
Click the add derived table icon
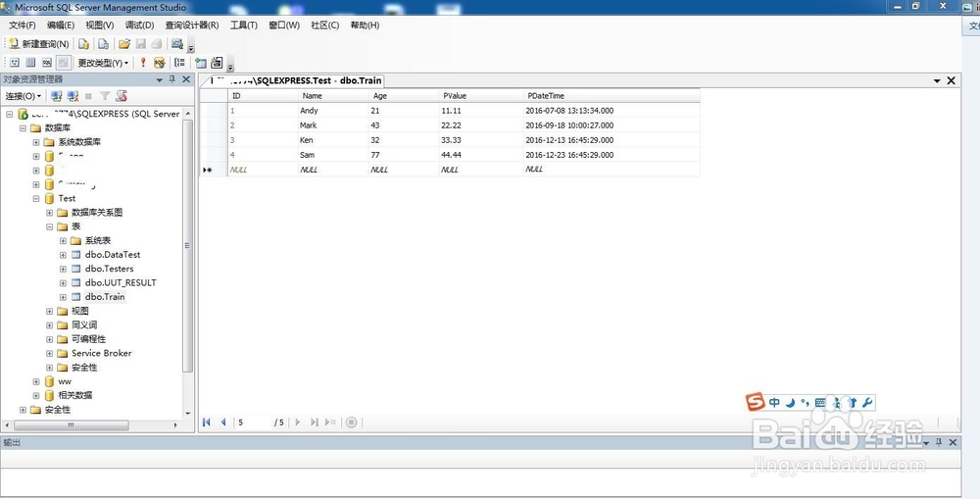pos(217,63)
